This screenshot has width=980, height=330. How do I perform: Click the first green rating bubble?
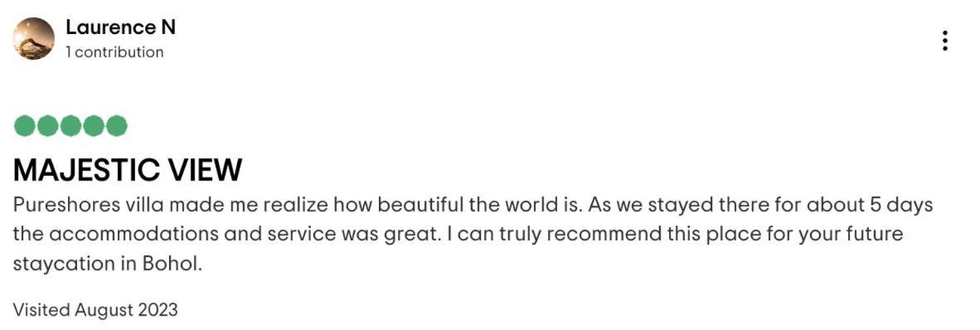[24, 126]
